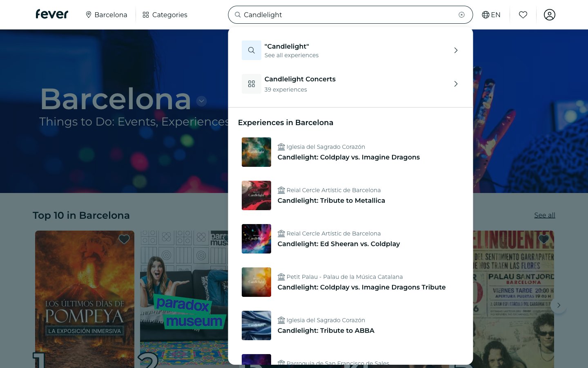The width and height of the screenshot is (588, 368).
Task: Open Candlelight Concerts chevron arrow
Action: point(456,84)
